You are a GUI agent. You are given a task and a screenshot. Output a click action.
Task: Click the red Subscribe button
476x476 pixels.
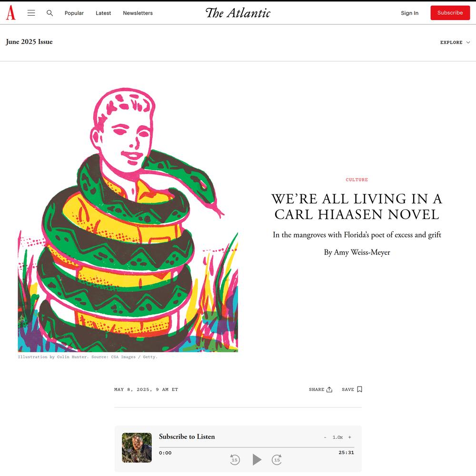click(x=450, y=13)
